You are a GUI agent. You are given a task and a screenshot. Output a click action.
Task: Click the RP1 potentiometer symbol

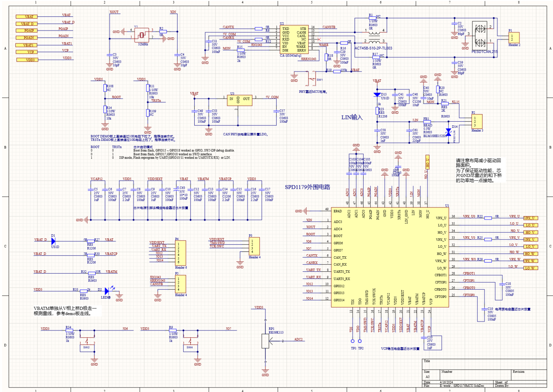tap(265, 341)
